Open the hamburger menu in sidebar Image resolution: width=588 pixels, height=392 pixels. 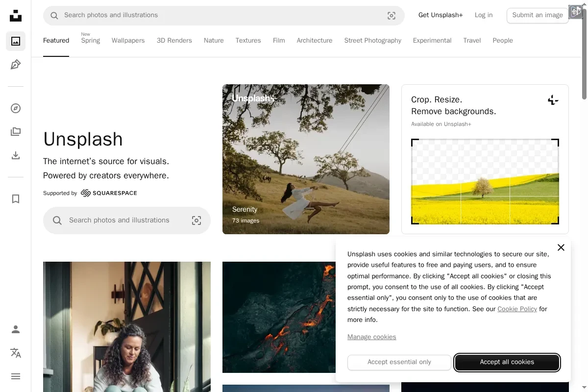(16, 376)
